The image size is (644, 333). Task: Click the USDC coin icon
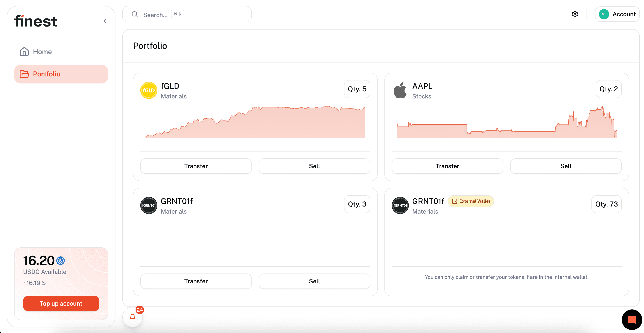61,261
